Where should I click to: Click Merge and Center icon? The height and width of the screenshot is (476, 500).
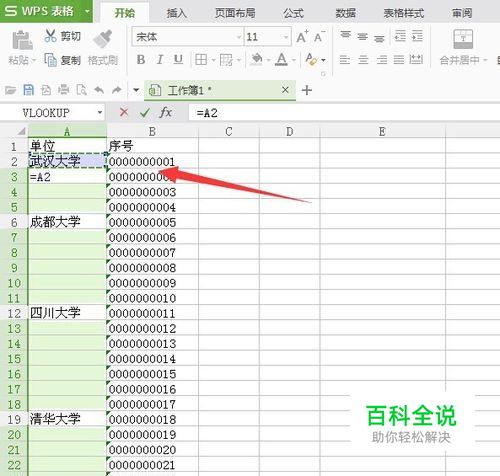click(x=463, y=39)
